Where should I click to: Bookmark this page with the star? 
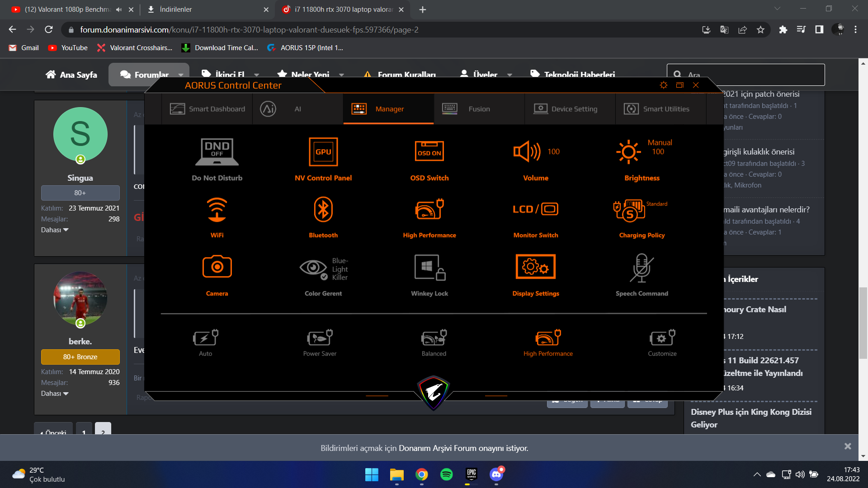(760, 30)
